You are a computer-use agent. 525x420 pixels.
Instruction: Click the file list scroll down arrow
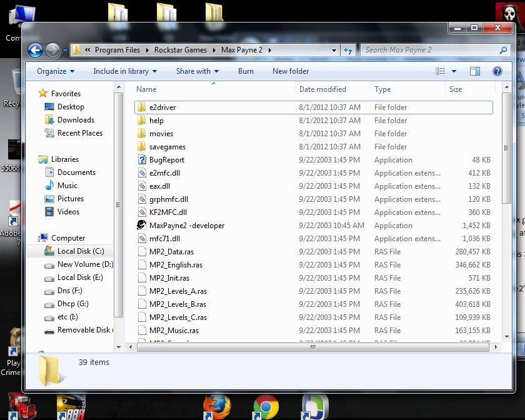click(x=507, y=337)
